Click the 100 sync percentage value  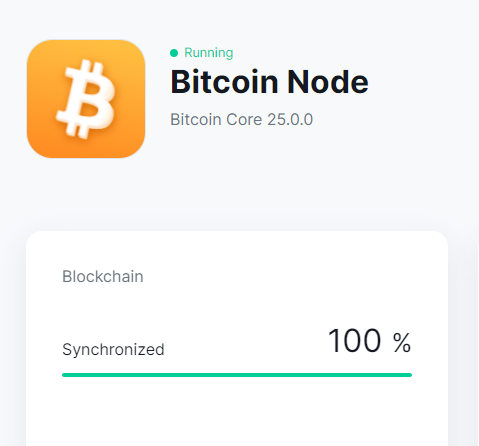[x=354, y=341]
